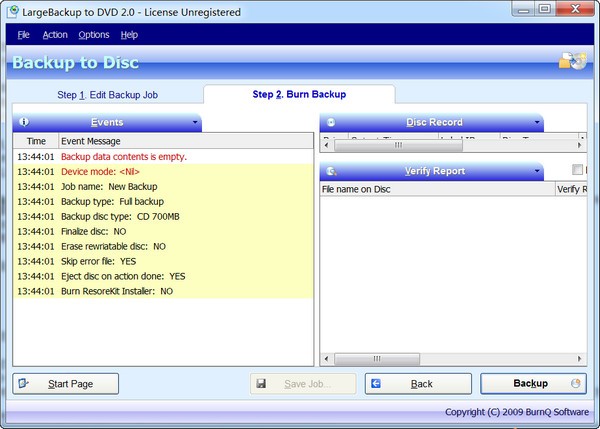Viewport: 600px width, 429px height.
Task: Toggle the checkbox beside Verify Report
Action: point(577,171)
